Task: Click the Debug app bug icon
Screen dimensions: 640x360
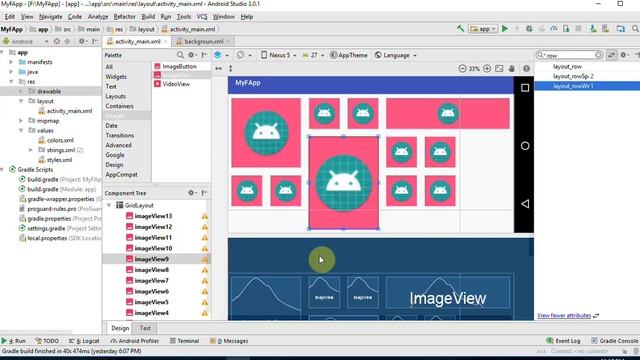Action: [529, 29]
